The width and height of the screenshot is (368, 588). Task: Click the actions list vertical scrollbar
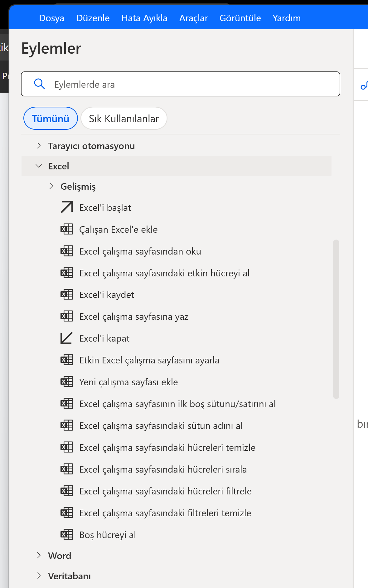(x=336, y=319)
